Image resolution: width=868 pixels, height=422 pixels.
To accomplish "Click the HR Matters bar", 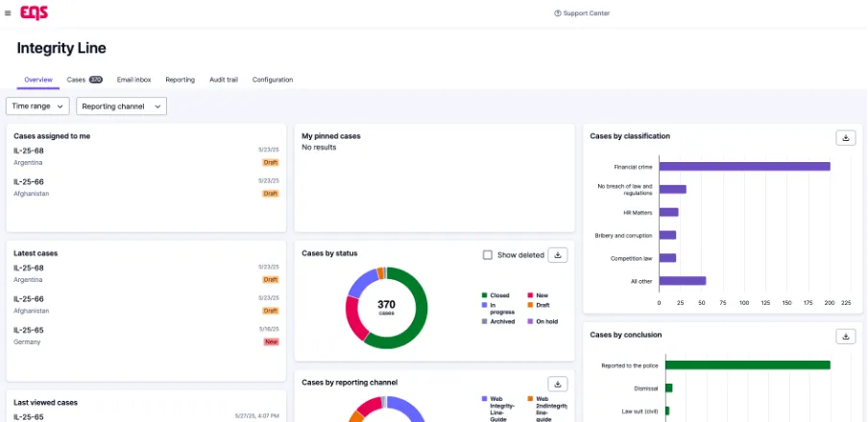I will [x=668, y=212].
